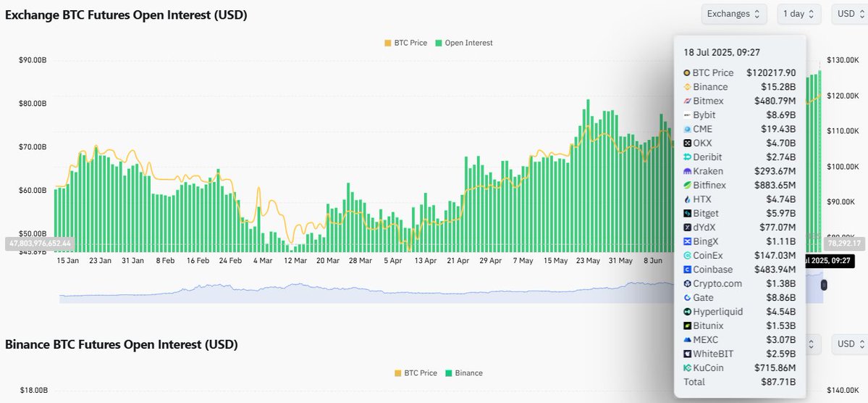Click the Deribit logo in the tooltip
Image resolution: width=868 pixels, height=403 pixels.
pos(687,157)
